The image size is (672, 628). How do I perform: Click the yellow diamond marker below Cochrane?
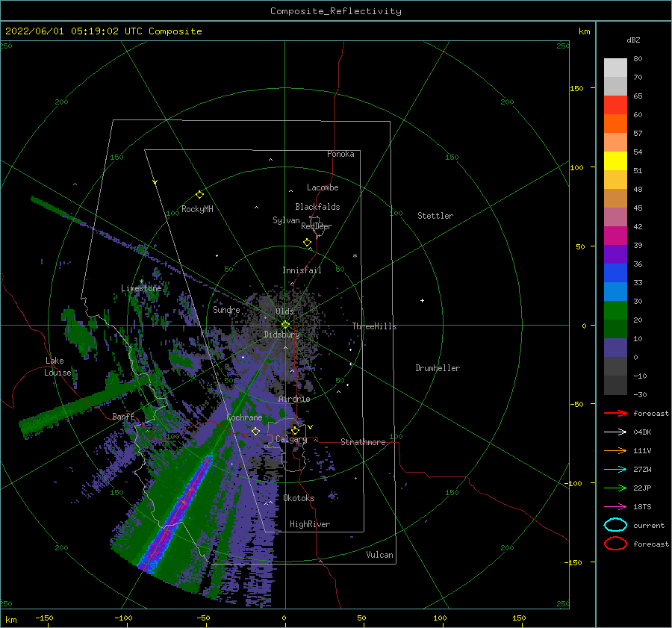(255, 431)
